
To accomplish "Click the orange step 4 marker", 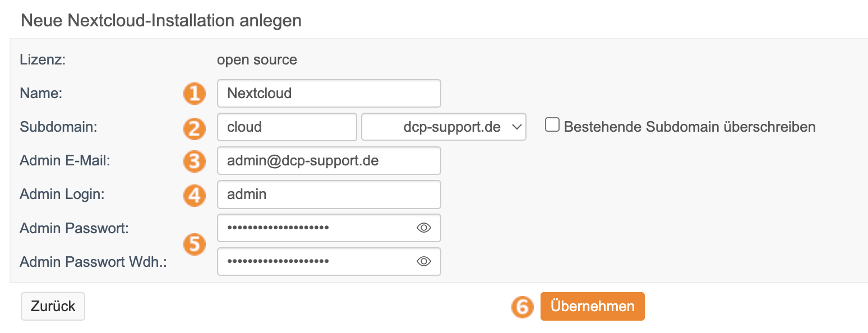I will (194, 195).
